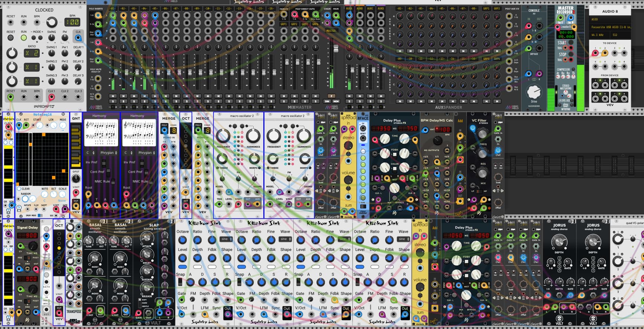Click the MixMaster GRP1 group label
This screenshot has height=329, width=644.
click(283, 24)
